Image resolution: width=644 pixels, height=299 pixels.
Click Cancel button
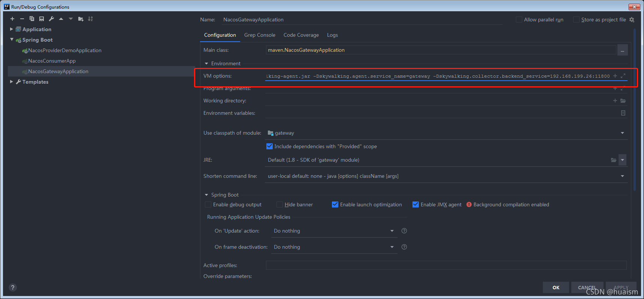(x=587, y=287)
